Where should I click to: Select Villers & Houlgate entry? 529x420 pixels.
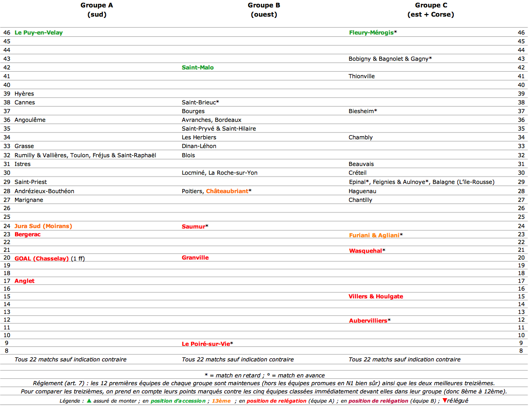click(x=376, y=296)
